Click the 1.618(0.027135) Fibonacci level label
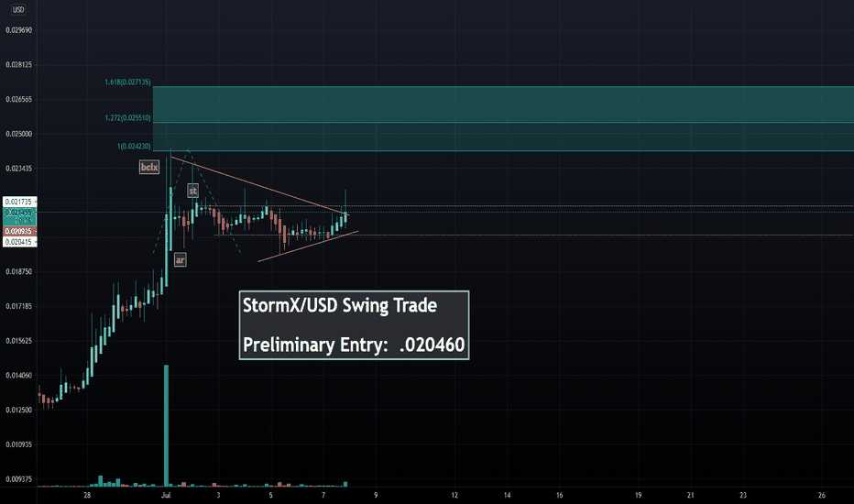854x504 pixels. 128,82
